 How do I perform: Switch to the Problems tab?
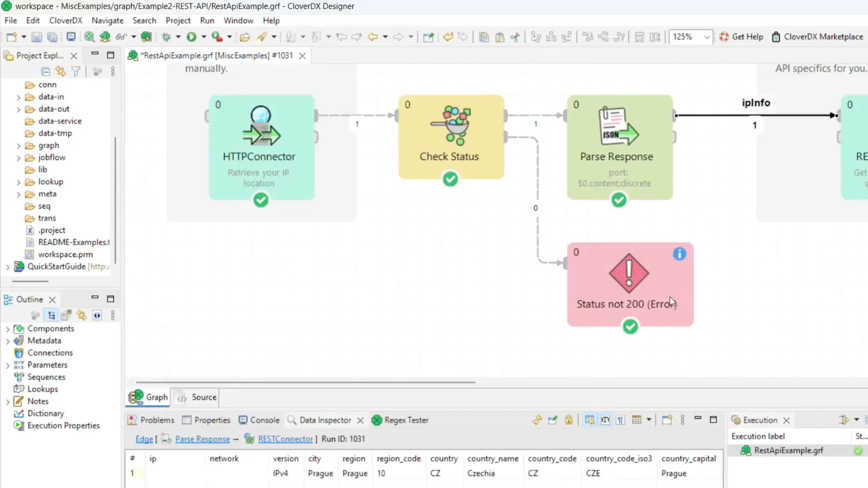pos(152,420)
